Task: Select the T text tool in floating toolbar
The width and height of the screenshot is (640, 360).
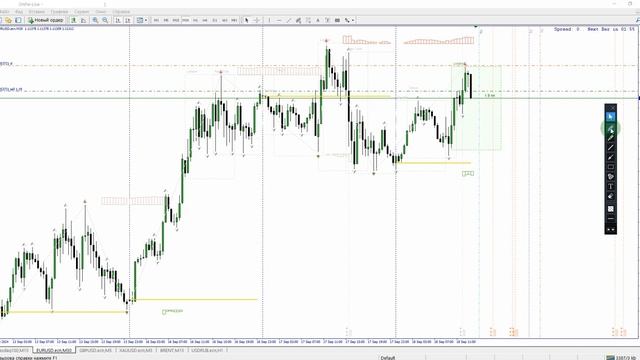Action: click(x=611, y=187)
